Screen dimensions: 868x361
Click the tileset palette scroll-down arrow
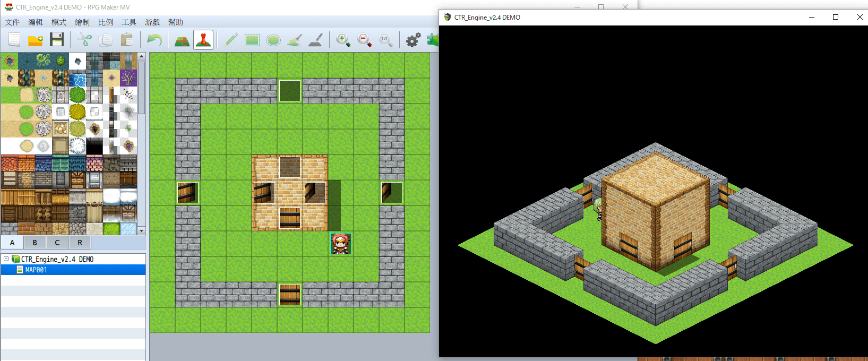coord(141,231)
